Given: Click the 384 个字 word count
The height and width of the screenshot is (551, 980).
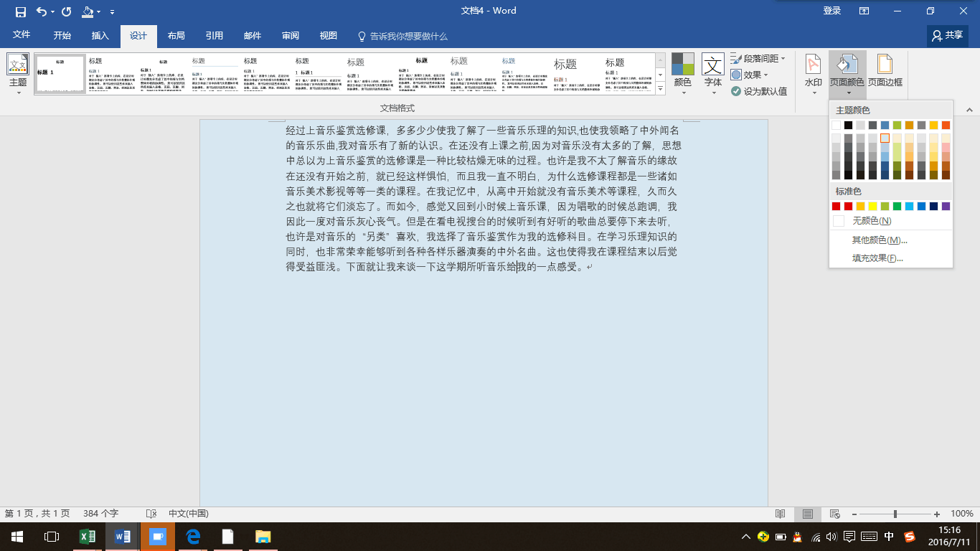Looking at the screenshot, I should [x=100, y=514].
